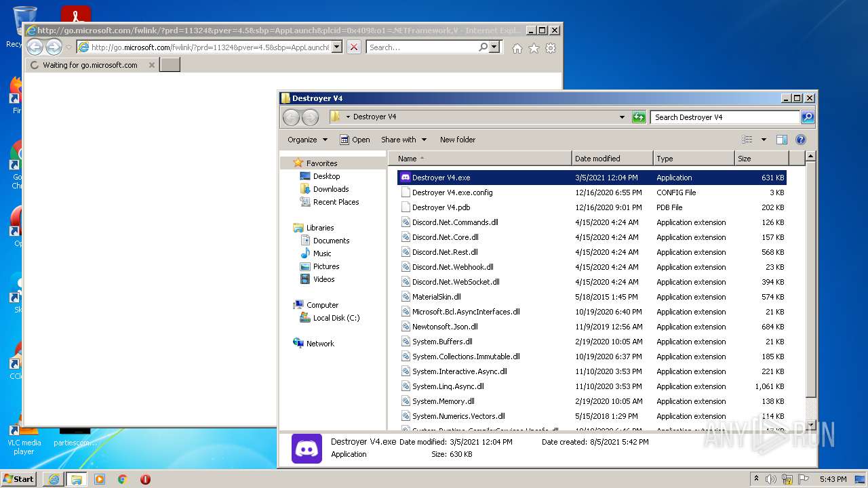The image size is (868, 488).
Task: Open Music library in navigation pane
Action: pos(322,253)
